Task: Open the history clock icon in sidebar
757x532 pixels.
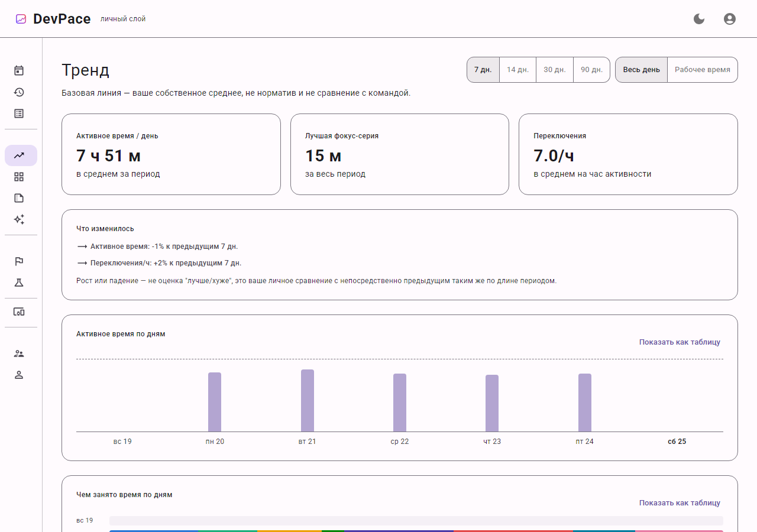Action: click(19, 92)
